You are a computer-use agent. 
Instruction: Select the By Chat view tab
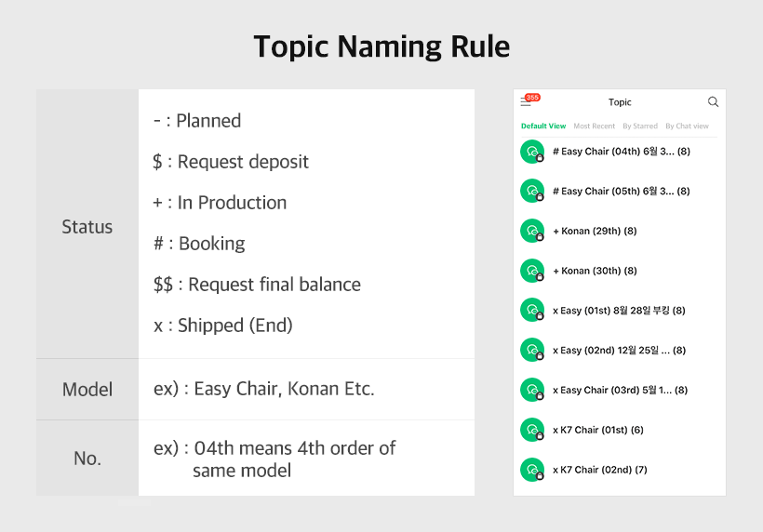pos(687,126)
